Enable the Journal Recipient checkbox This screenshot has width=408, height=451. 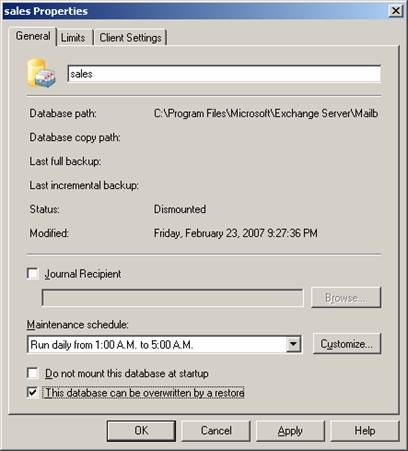[x=33, y=274]
